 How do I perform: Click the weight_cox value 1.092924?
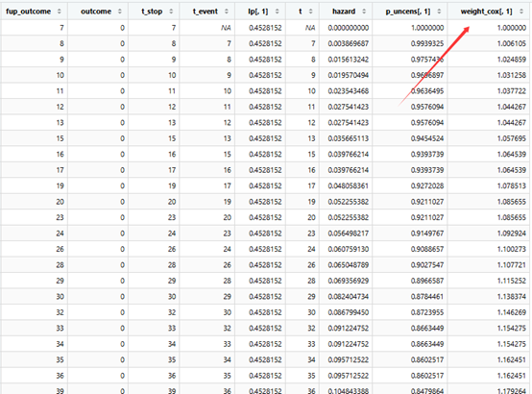click(512, 234)
